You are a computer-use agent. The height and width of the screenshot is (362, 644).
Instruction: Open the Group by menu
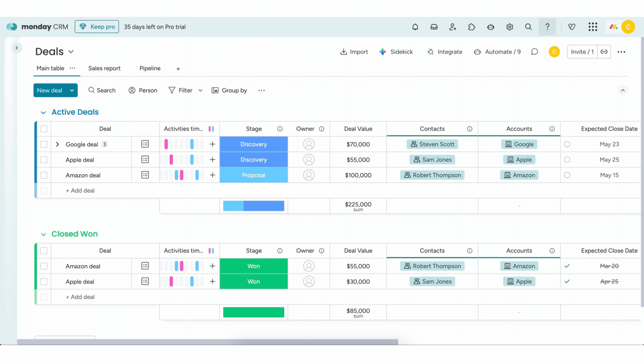[229, 90]
